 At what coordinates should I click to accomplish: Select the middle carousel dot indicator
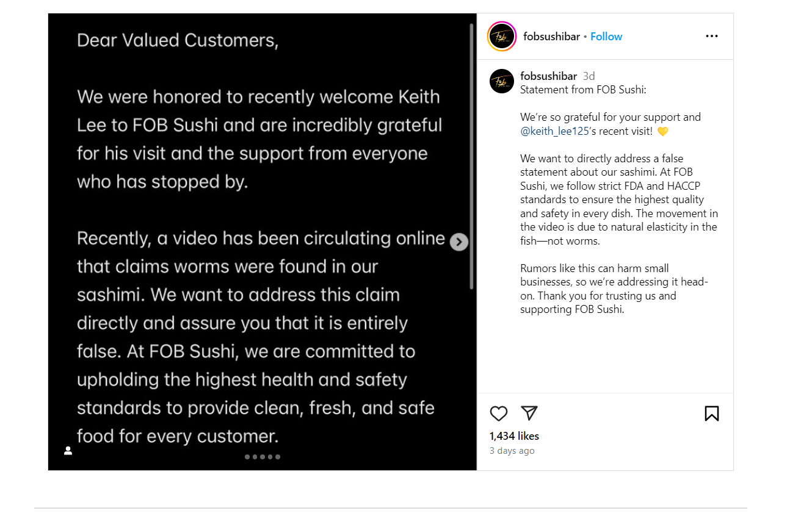[x=263, y=457]
